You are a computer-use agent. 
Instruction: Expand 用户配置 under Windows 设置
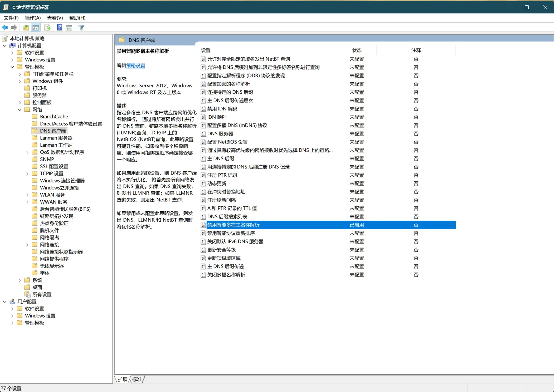[x=12, y=315]
